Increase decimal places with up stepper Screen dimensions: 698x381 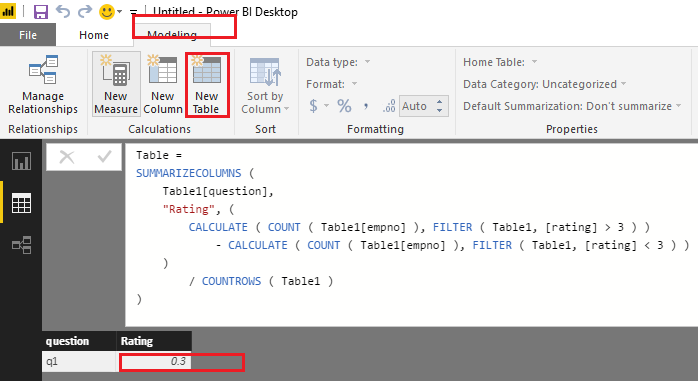[440, 102]
